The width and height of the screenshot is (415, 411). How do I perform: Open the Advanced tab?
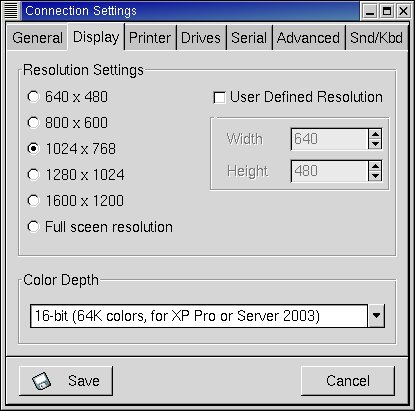pos(308,38)
